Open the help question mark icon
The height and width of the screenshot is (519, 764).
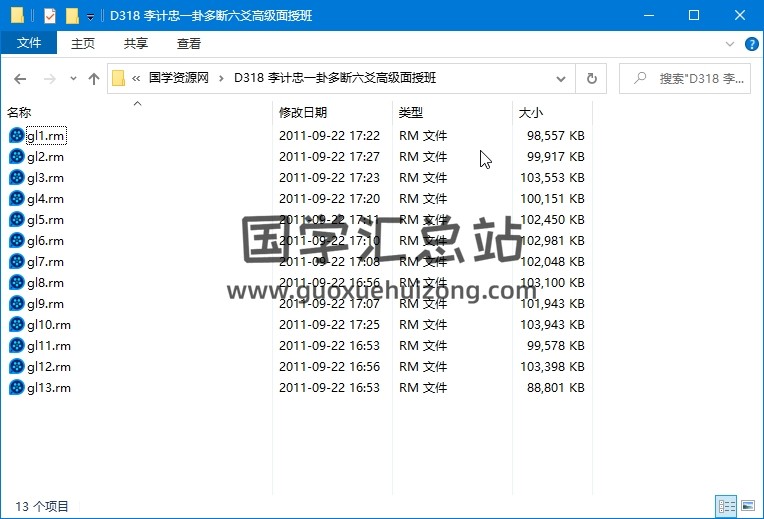click(752, 43)
